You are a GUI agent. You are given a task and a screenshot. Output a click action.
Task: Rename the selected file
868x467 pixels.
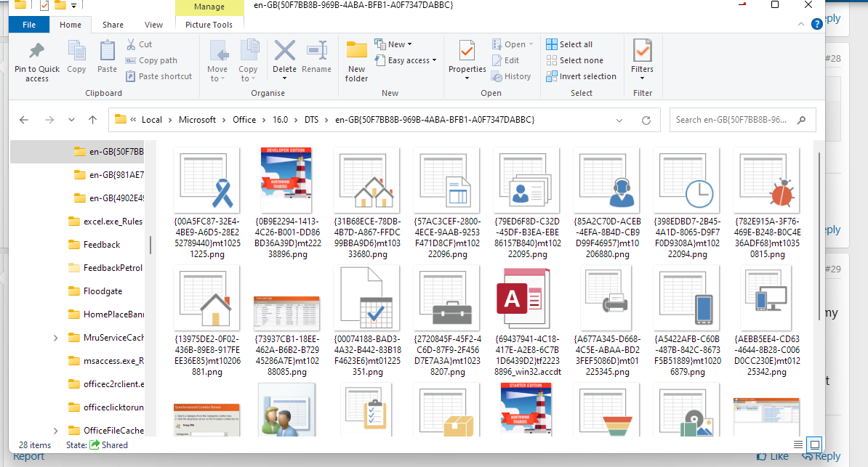pos(317,57)
